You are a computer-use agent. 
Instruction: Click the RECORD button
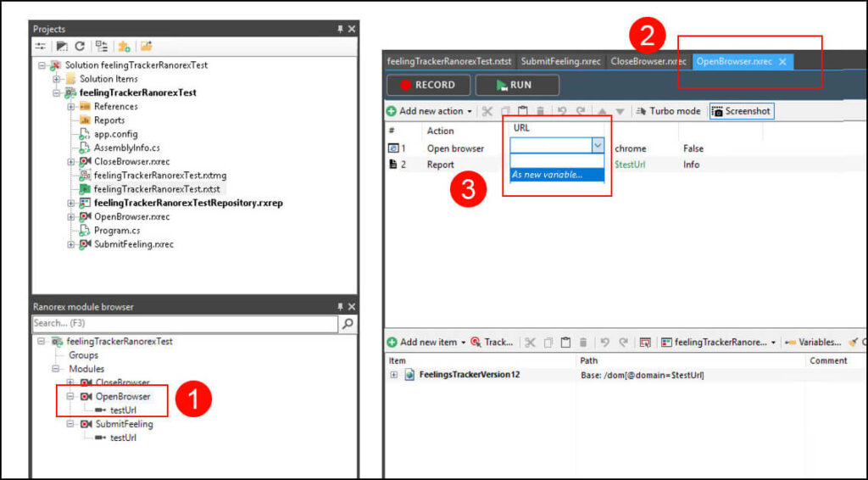click(x=428, y=86)
